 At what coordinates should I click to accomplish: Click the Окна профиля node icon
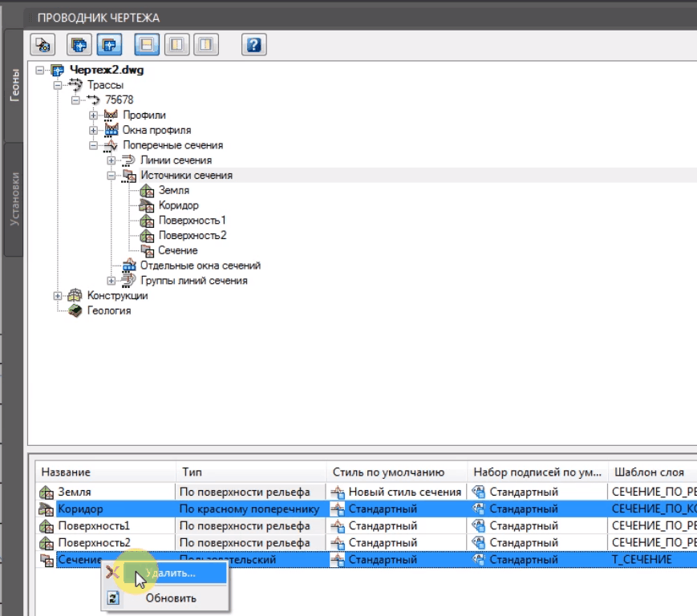(x=111, y=130)
